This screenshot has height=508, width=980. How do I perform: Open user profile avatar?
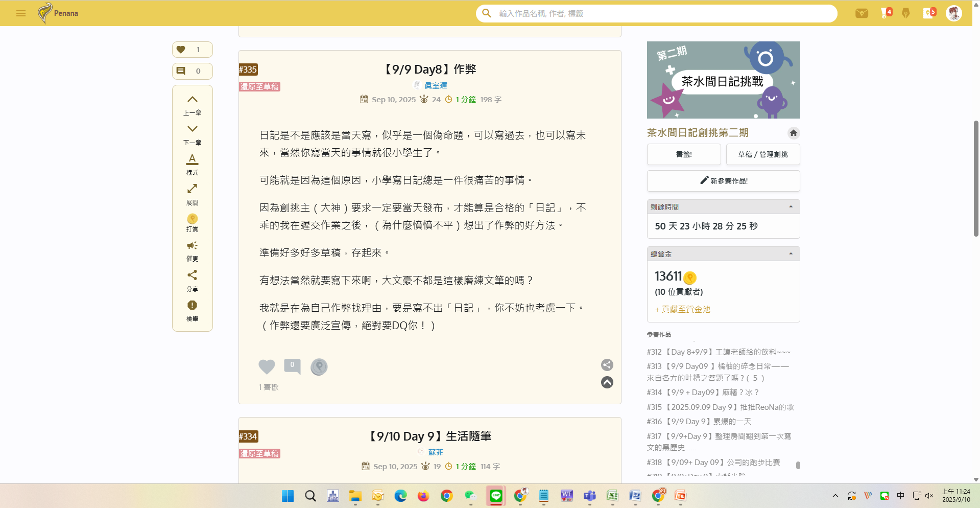pos(953,13)
